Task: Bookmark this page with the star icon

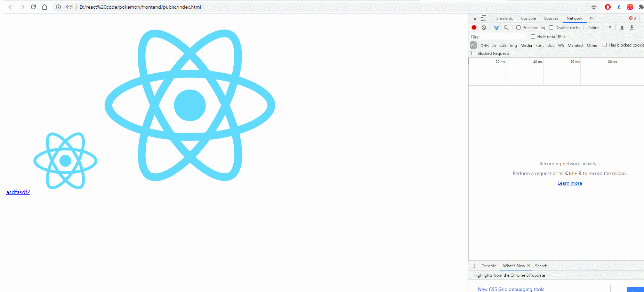Action: [x=594, y=7]
